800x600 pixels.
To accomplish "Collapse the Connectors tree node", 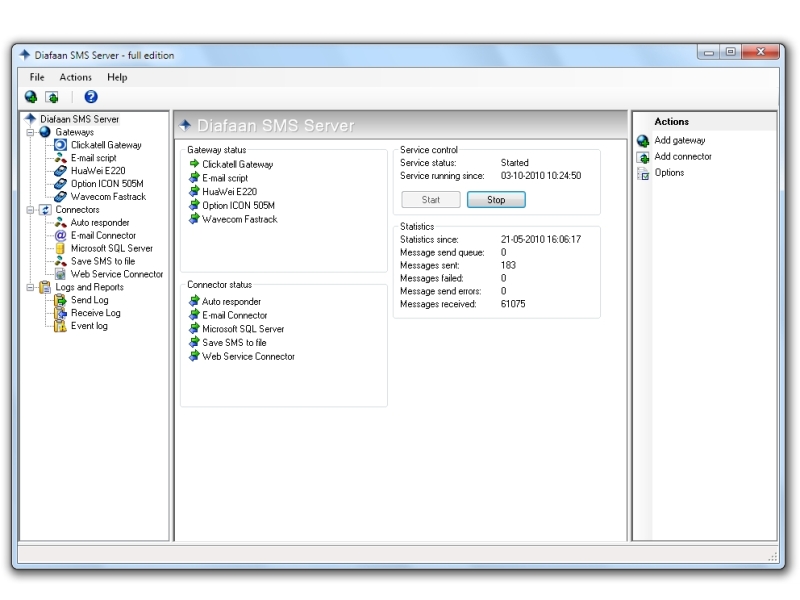I will [31, 210].
